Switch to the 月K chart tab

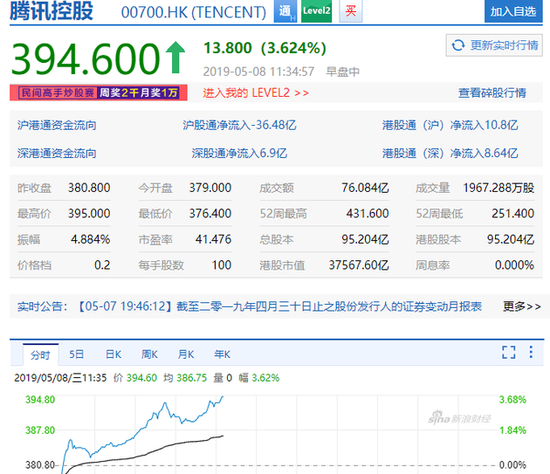(186, 354)
